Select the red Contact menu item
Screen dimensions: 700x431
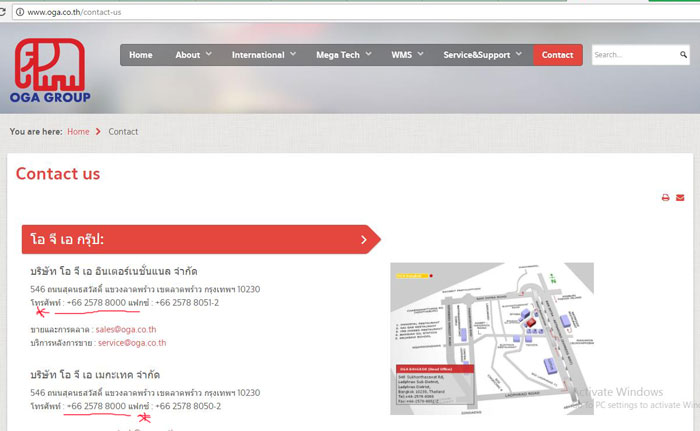tap(557, 55)
